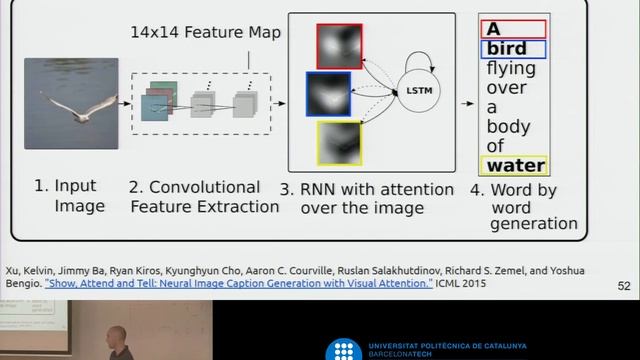Open the Show, Attend and Tell paper link

239,283
